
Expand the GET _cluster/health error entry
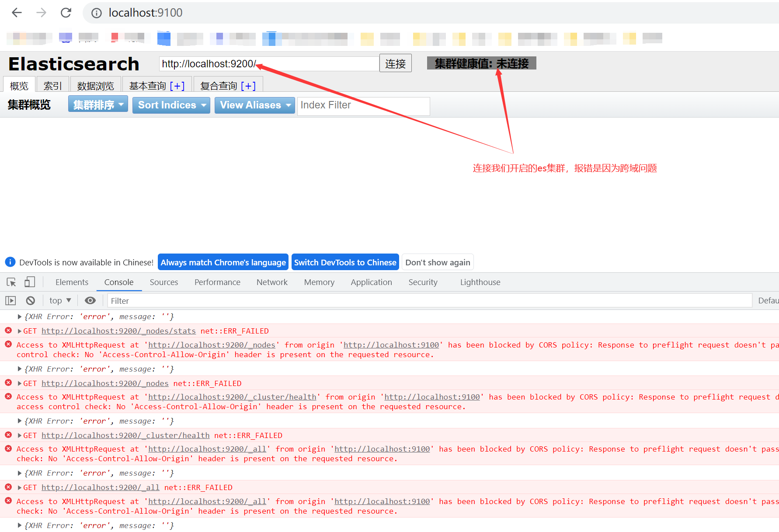(19, 435)
